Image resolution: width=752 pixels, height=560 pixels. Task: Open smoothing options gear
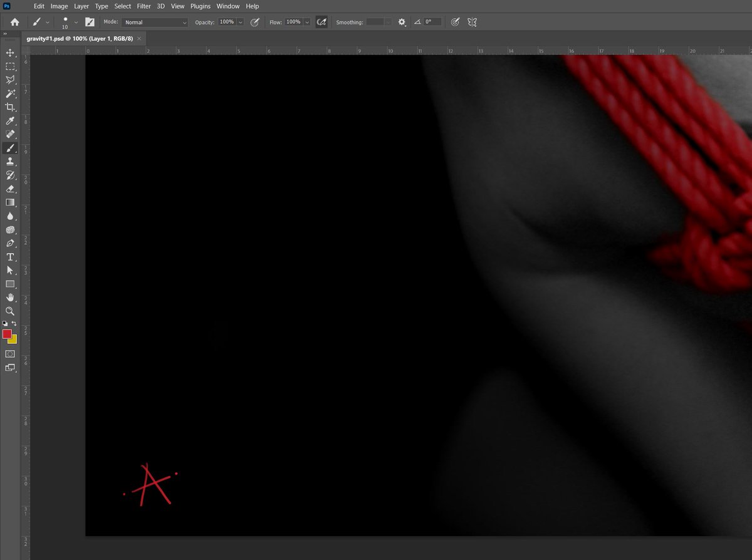tap(402, 22)
